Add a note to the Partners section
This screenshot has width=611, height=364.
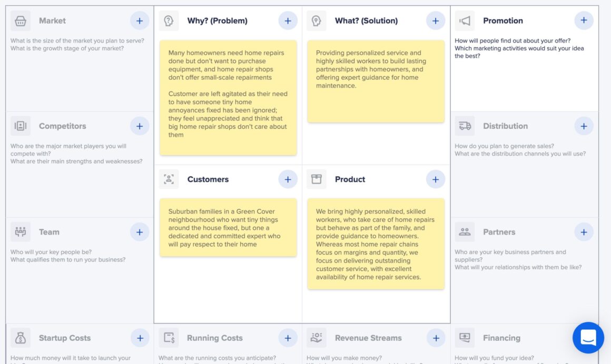(584, 231)
